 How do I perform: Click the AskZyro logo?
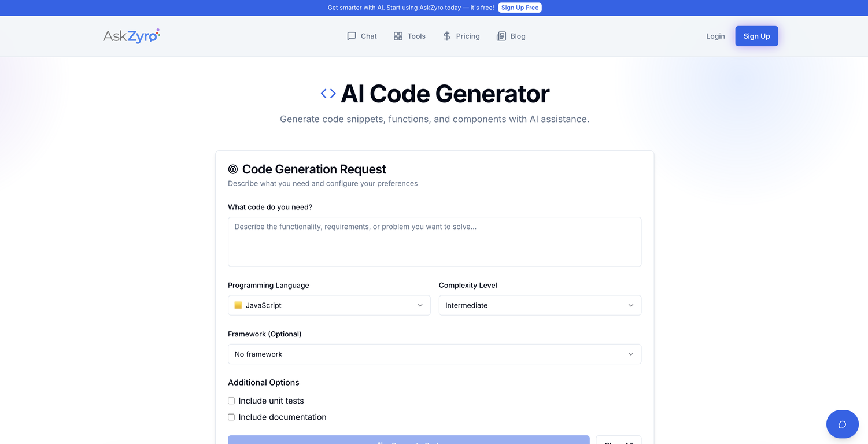pos(131,35)
